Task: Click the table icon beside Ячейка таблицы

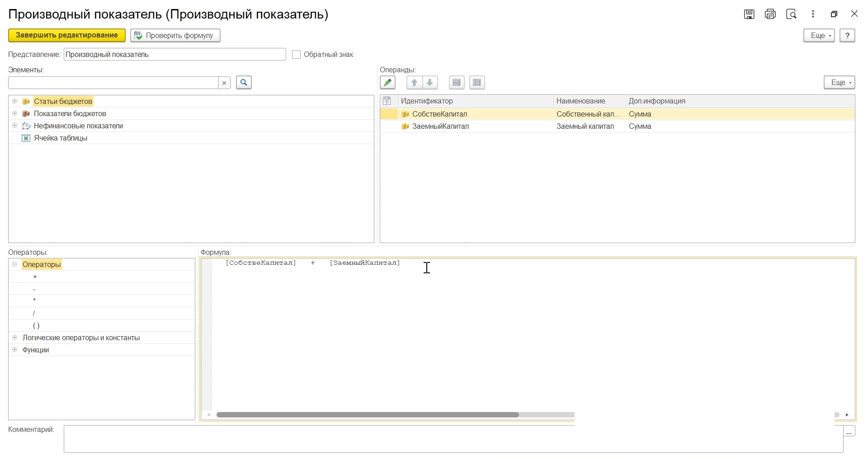Action: click(x=26, y=138)
